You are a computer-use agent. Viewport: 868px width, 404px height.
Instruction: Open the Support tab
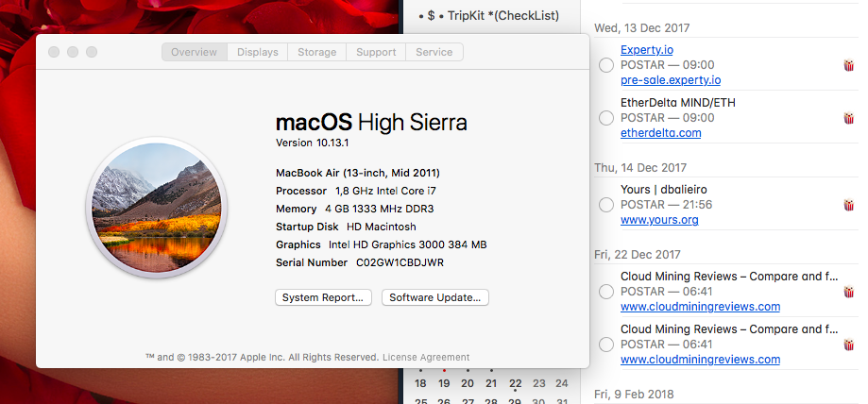point(376,52)
